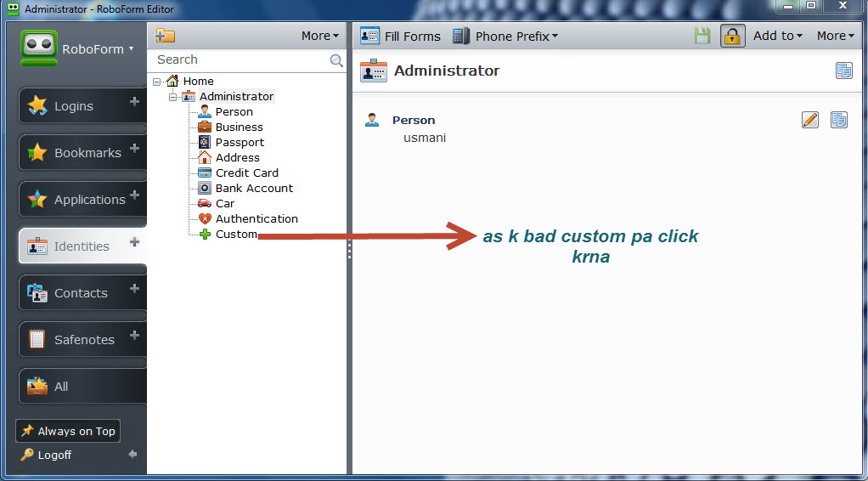
Task: Open the RoboForm logo menu
Action: click(77, 48)
